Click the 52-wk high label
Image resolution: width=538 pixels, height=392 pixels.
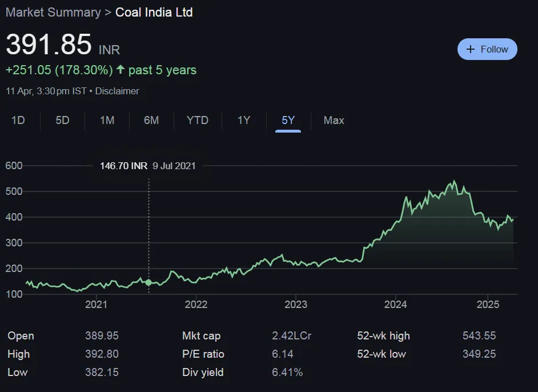point(384,335)
